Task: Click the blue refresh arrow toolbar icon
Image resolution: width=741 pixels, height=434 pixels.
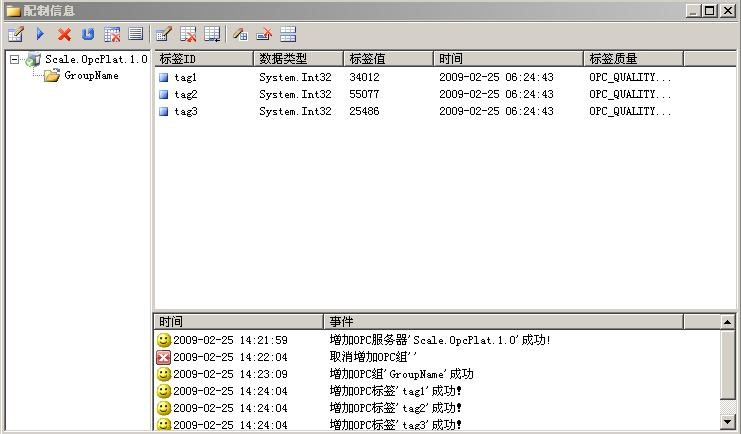Action: click(x=88, y=34)
